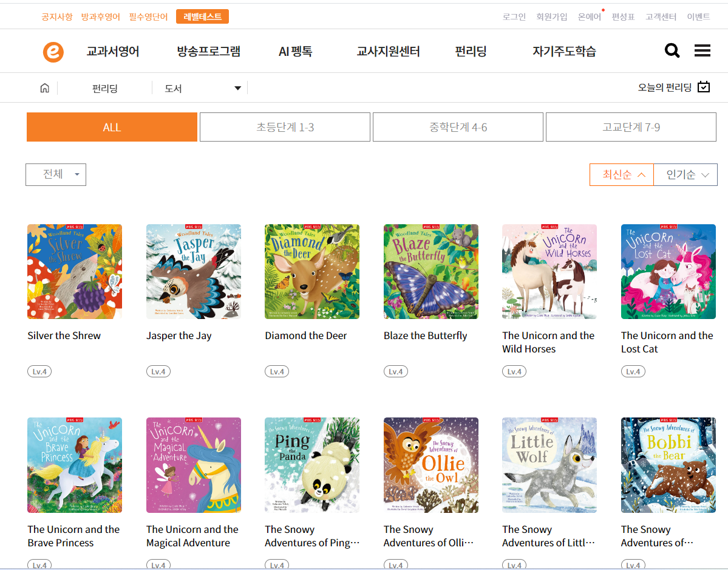
Task: Open 자기주도학습 main menu
Action: click(564, 51)
